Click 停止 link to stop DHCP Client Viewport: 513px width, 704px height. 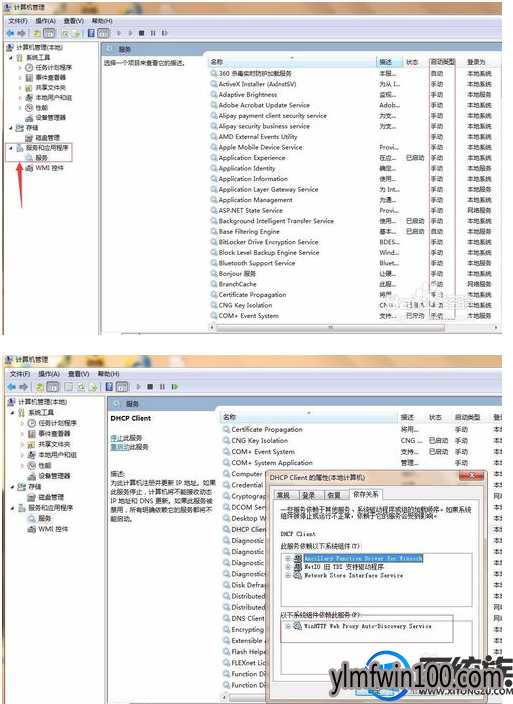117,437
